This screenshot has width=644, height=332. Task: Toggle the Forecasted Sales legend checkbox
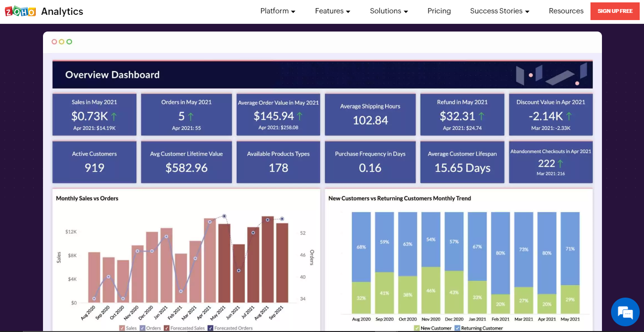tap(167, 328)
